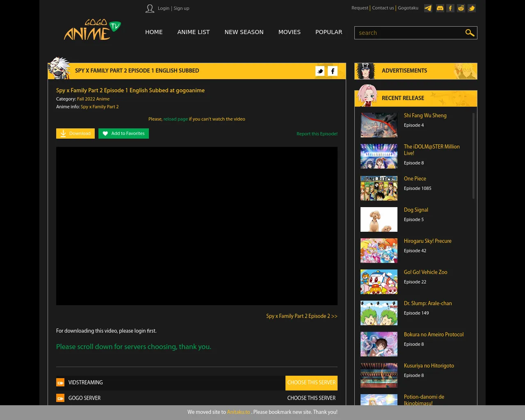Open the Discord icon in the header
This screenshot has height=420, width=525.
point(440,8)
